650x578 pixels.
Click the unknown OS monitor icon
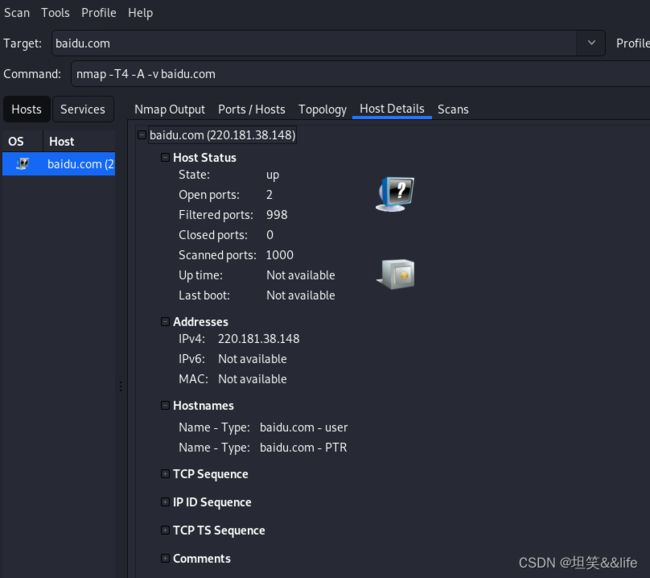click(395, 194)
